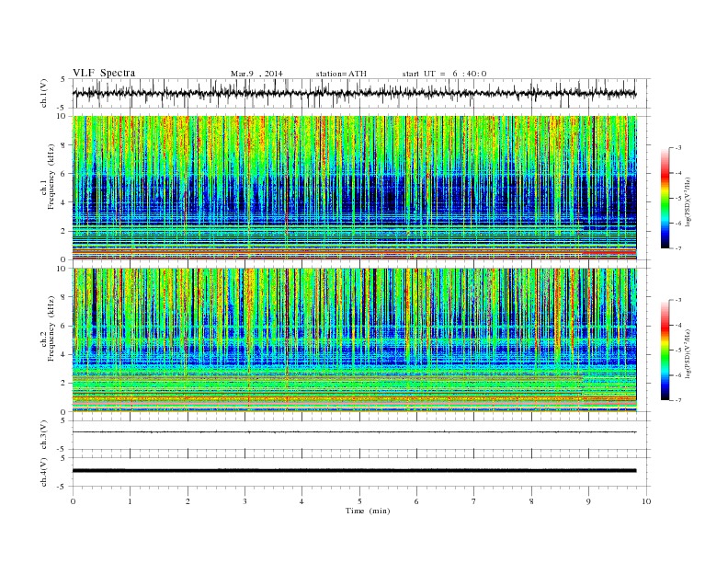Click the flat ch.3 voltage trace panel

pos(361,435)
